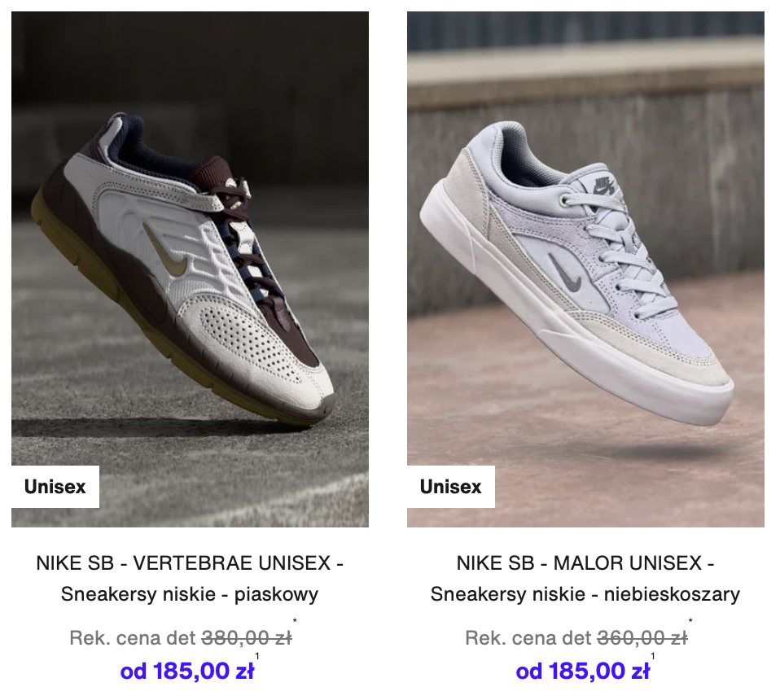
Task: Click 'Rek. cena det' label under Vertebrae
Action: pyautogui.click(x=133, y=638)
